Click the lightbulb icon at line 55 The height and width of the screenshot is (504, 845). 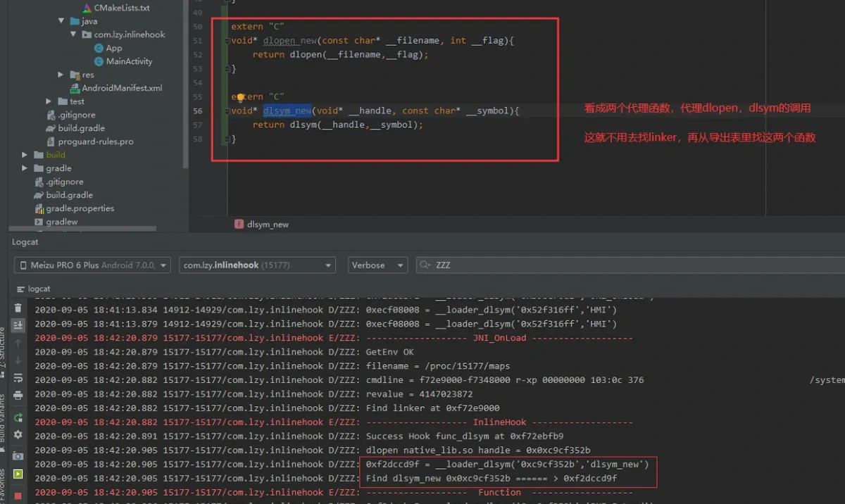240,96
